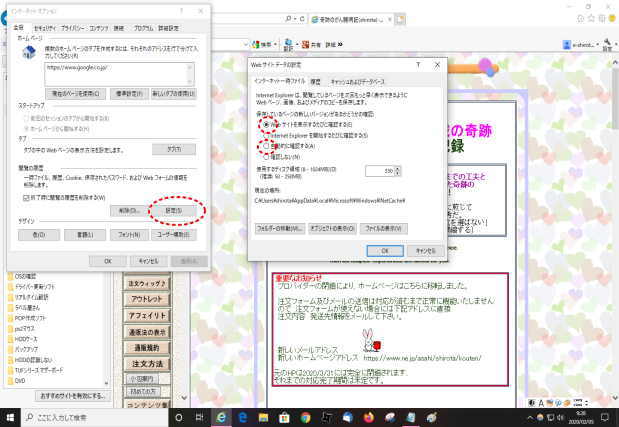Switch to the 接続 tab
Image resolution: width=619 pixels, height=427 pixels.
[119, 28]
